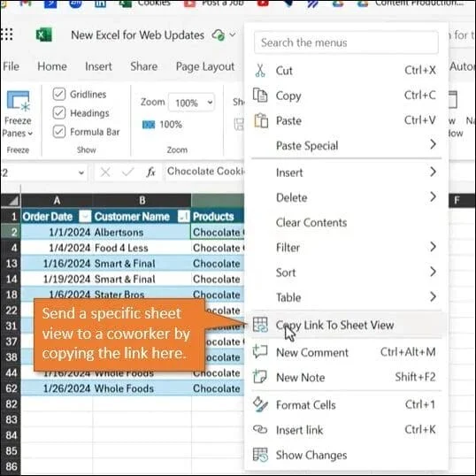Image resolution: width=476 pixels, height=476 pixels.
Task: Choose New Note menu entry
Action: (x=346, y=377)
